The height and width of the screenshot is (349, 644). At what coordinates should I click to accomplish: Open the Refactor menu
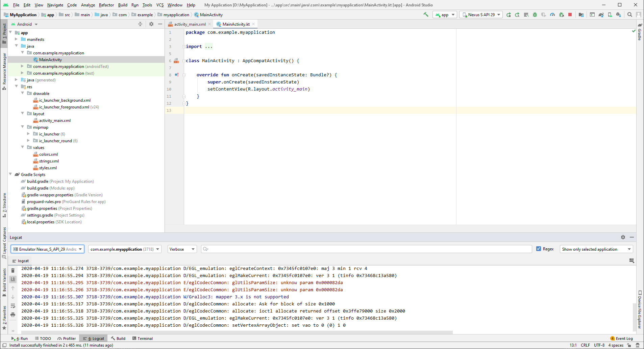[x=106, y=5]
